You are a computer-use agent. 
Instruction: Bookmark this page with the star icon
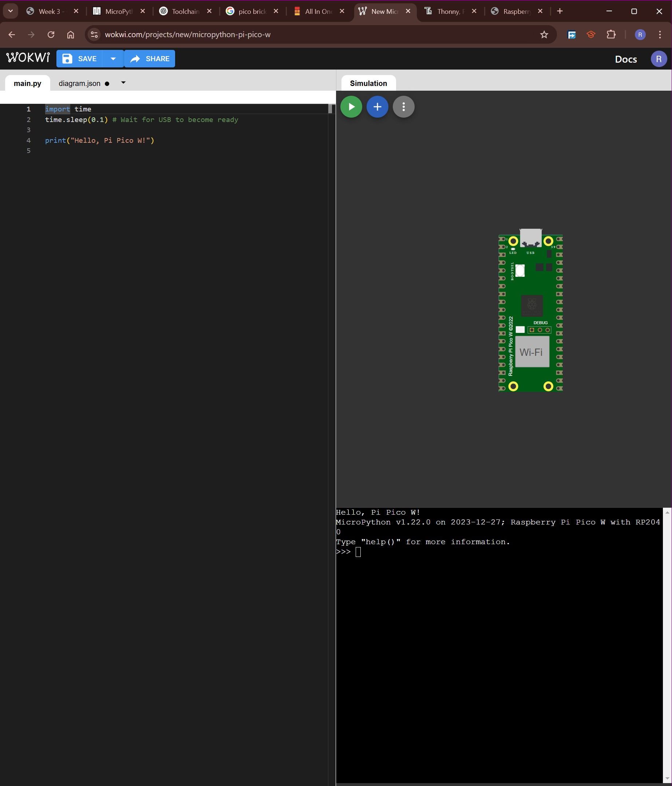point(544,35)
